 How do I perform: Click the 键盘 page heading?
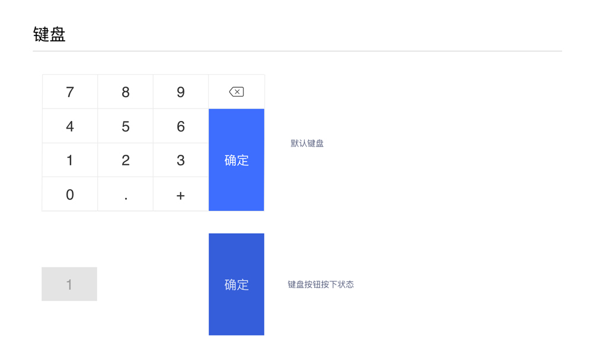(x=49, y=34)
